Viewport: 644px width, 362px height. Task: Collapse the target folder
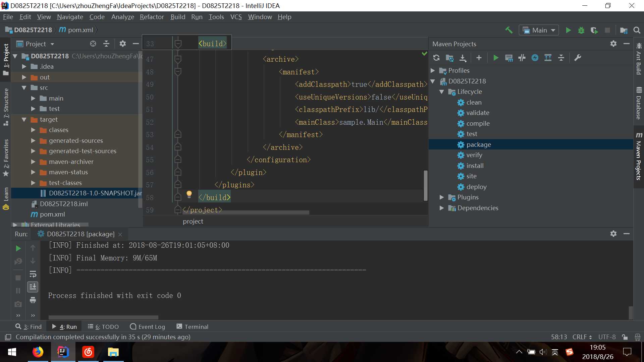(x=24, y=119)
